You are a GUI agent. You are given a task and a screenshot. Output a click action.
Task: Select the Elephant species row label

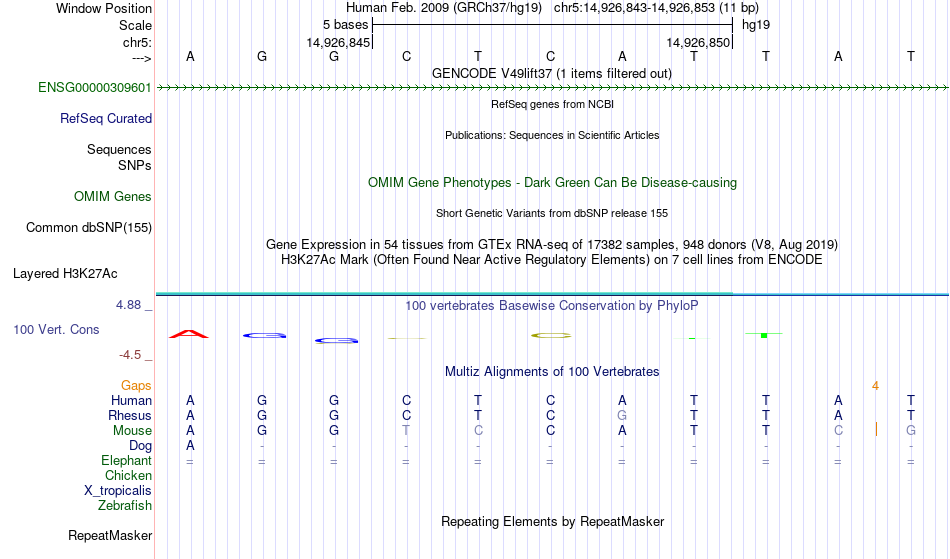pyautogui.click(x=127, y=461)
